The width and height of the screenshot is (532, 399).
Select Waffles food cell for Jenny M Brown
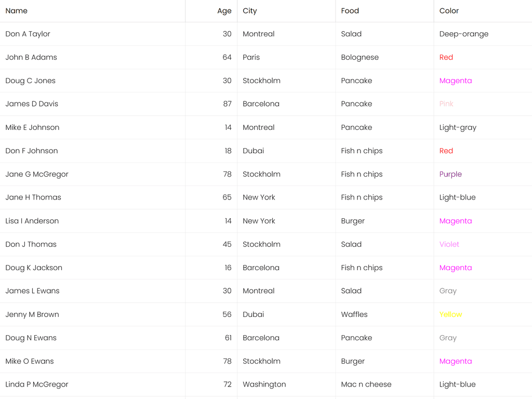[354, 315]
